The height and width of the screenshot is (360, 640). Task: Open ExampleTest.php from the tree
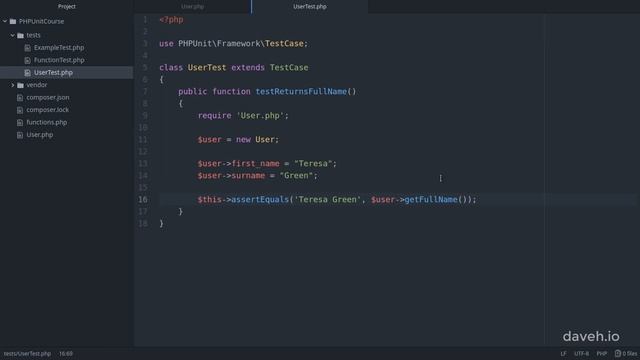click(59, 48)
